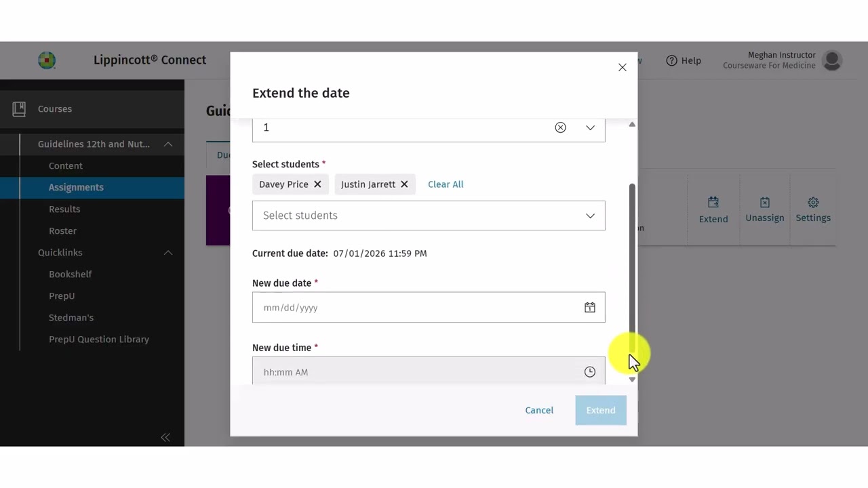
Task: Click the Clear All link
Action: 446,184
